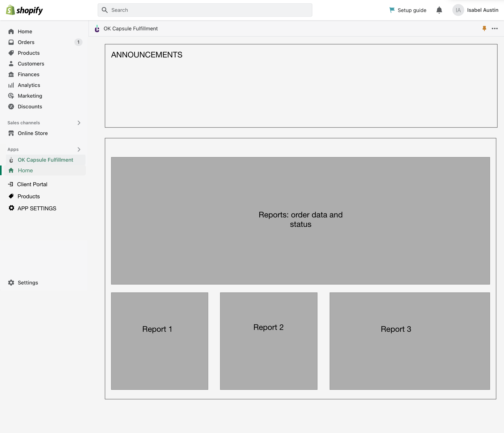Viewport: 504px width, 433px height.
Task: Click the Setup guide flag icon
Action: 392,10
